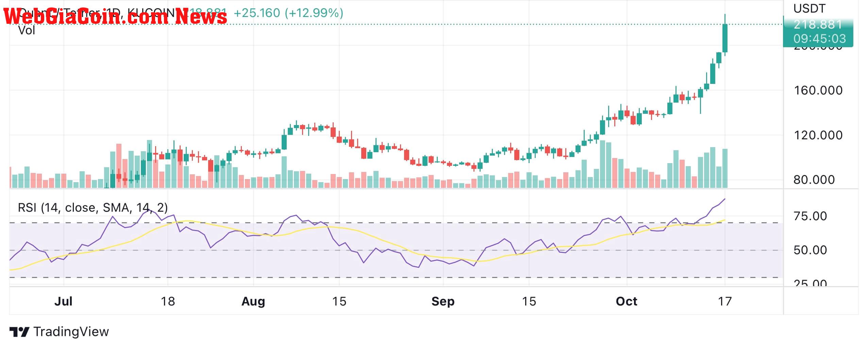Open the TradingView brand link text

click(71, 332)
